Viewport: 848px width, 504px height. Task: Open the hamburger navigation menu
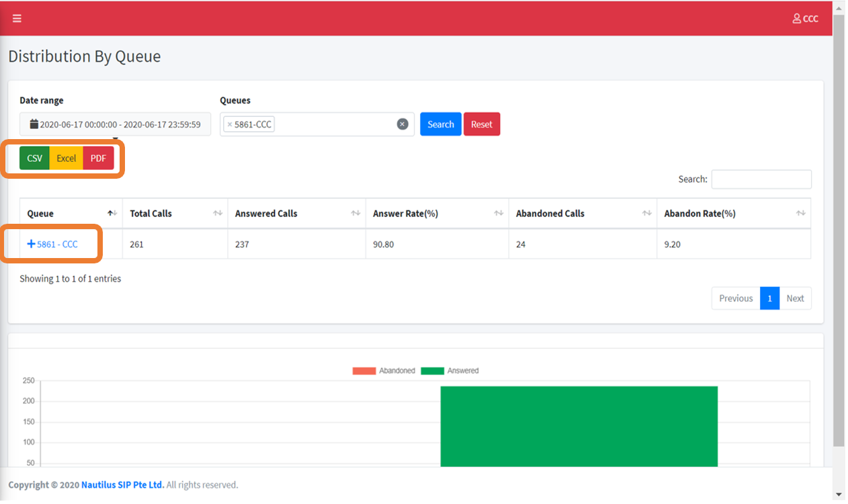16,18
